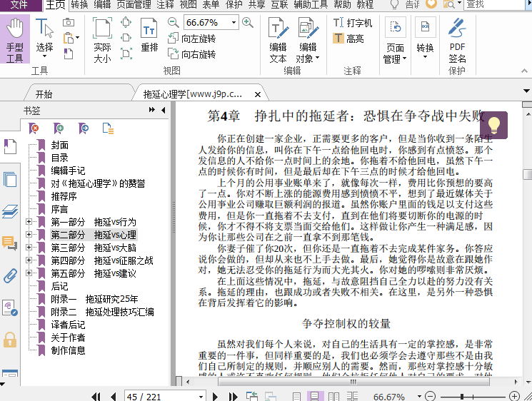Expand 第一部分 拖延vs行为 bookmark
This screenshot has width=532, height=401.
click(29, 222)
